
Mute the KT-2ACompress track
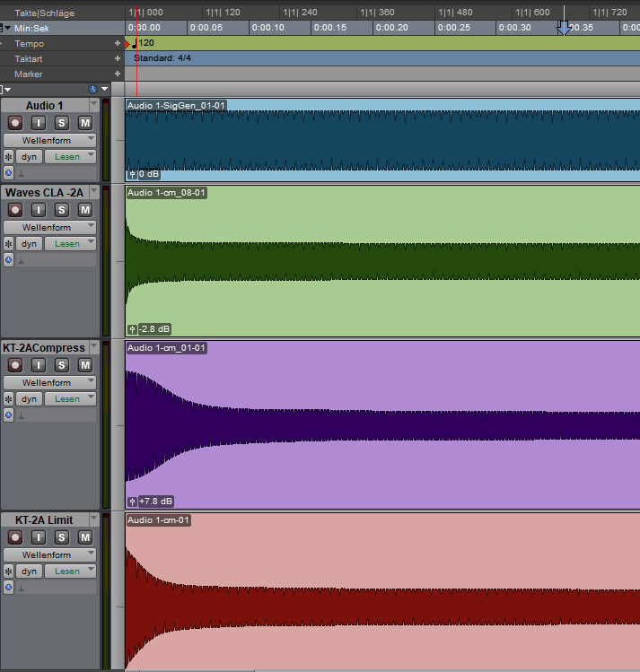coord(85,365)
